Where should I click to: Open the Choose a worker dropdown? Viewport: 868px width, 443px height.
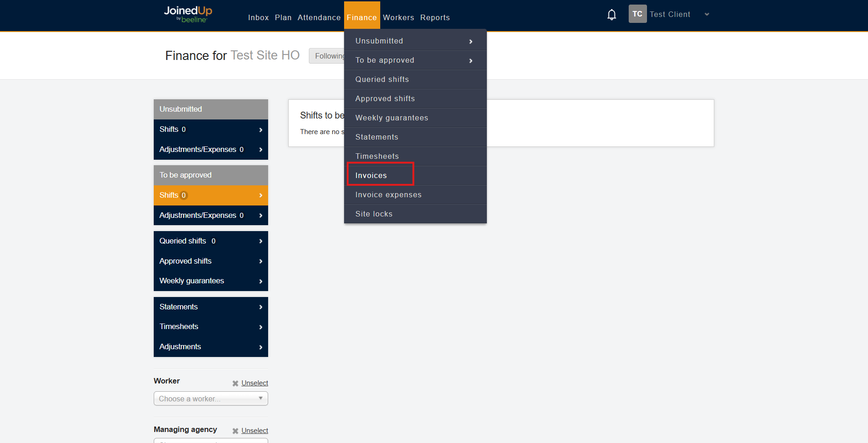pyautogui.click(x=210, y=399)
